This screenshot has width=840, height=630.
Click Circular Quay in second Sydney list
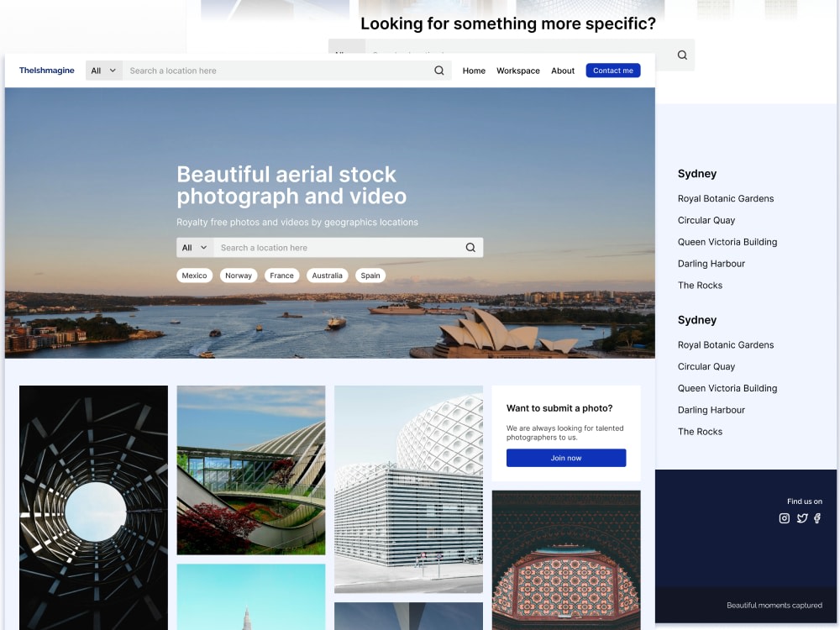[x=706, y=366]
